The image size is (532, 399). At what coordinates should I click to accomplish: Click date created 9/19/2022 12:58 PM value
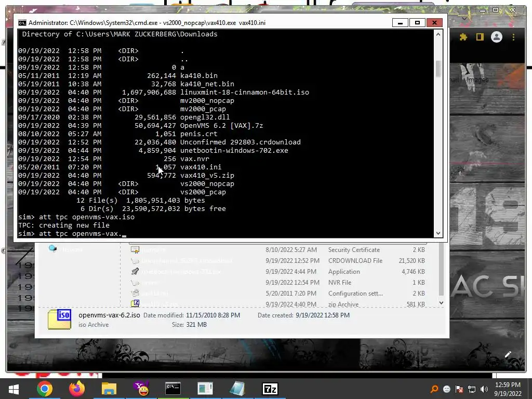[x=322, y=315]
